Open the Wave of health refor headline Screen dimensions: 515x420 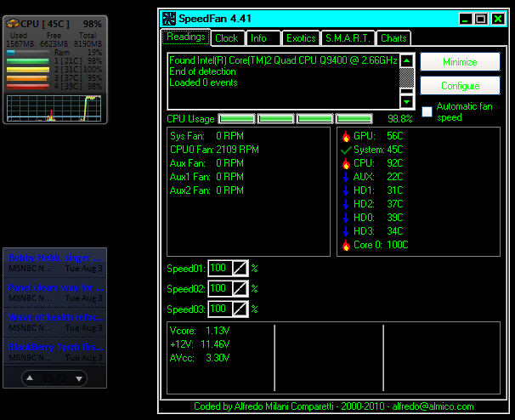[x=56, y=317]
